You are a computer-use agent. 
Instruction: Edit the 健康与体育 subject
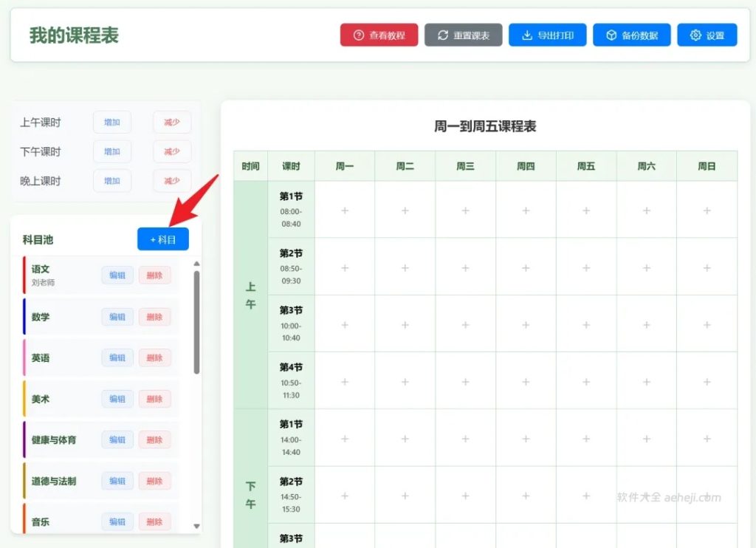tap(117, 439)
